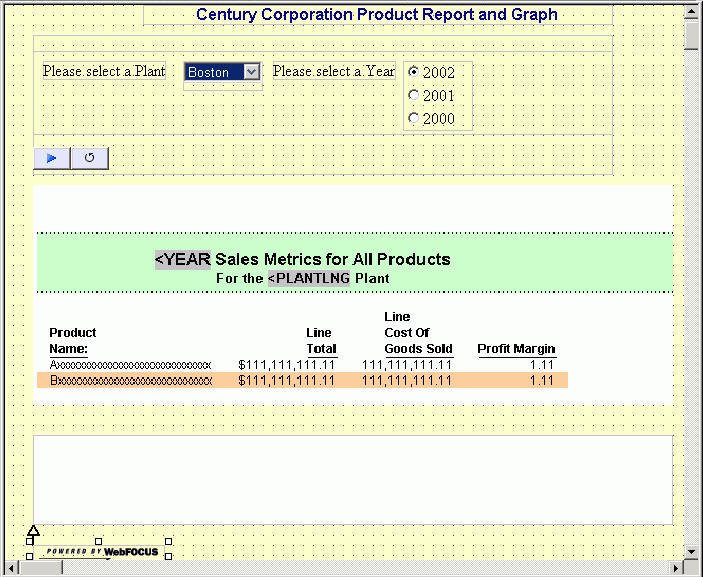Select the 2000 year radio button
The height and width of the screenshot is (577, 703).
413,118
